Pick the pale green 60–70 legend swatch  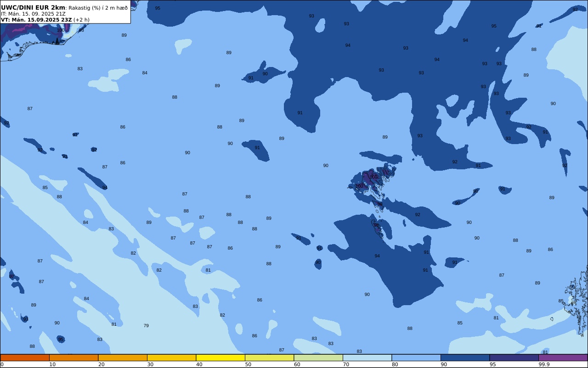(x=318, y=357)
